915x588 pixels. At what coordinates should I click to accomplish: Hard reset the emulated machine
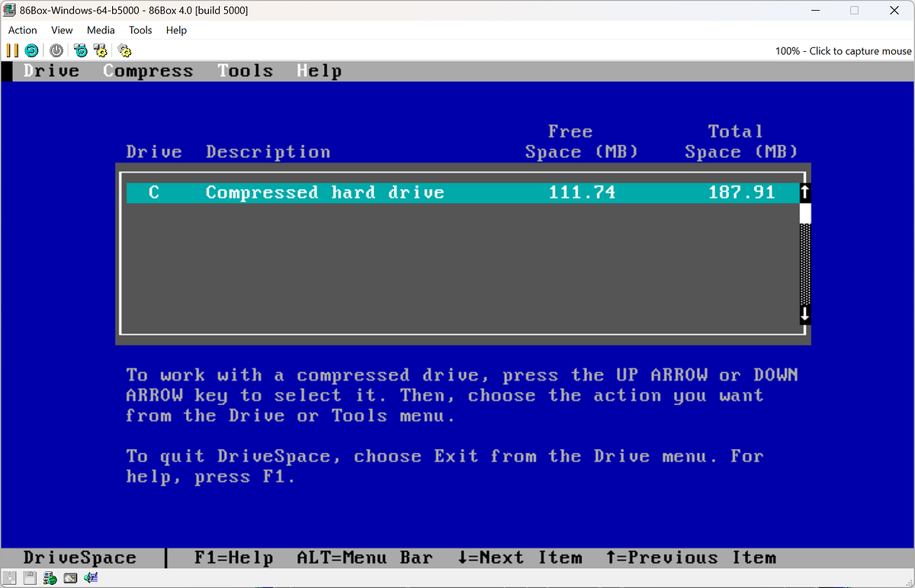point(31,50)
